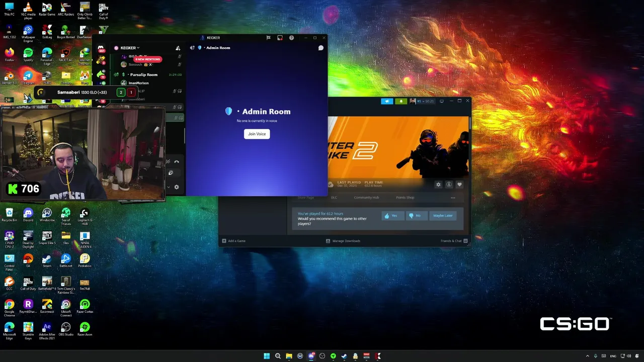Open Manage Downloads in Steam
The width and height of the screenshot is (644, 362).
343,241
